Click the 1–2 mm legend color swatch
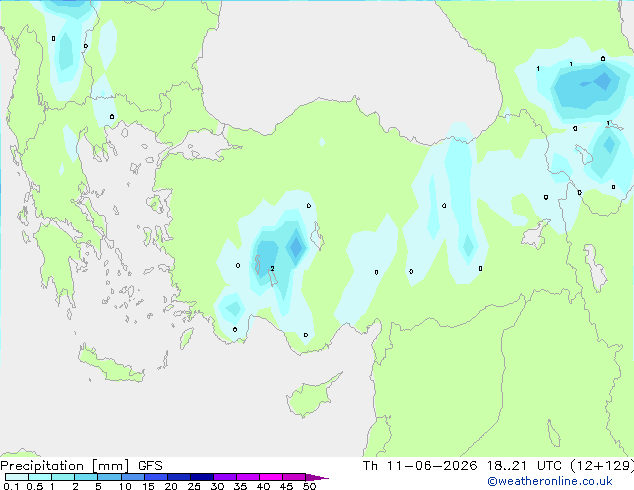Screen dimensions: 634x490 coord(63,477)
